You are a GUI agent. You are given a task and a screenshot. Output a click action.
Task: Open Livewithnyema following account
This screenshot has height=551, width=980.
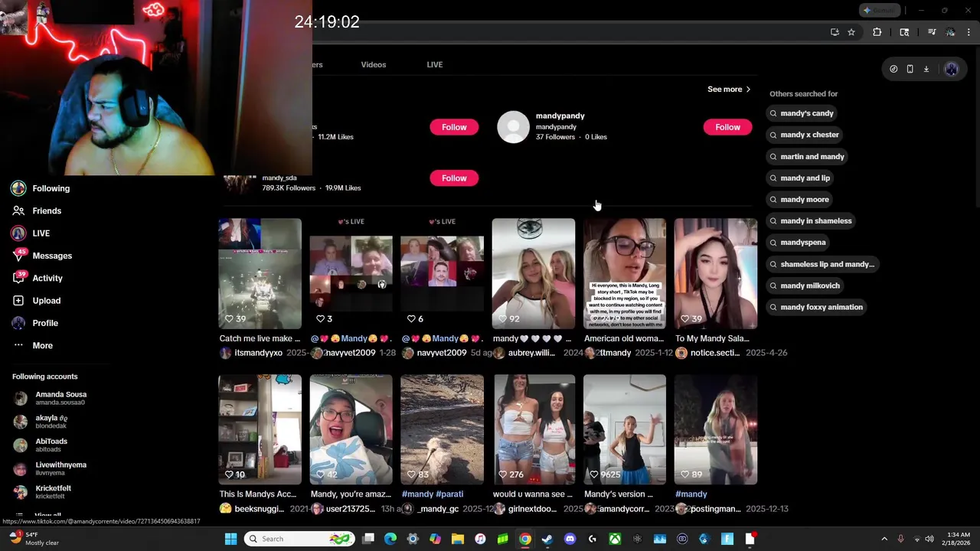[x=51, y=468]
